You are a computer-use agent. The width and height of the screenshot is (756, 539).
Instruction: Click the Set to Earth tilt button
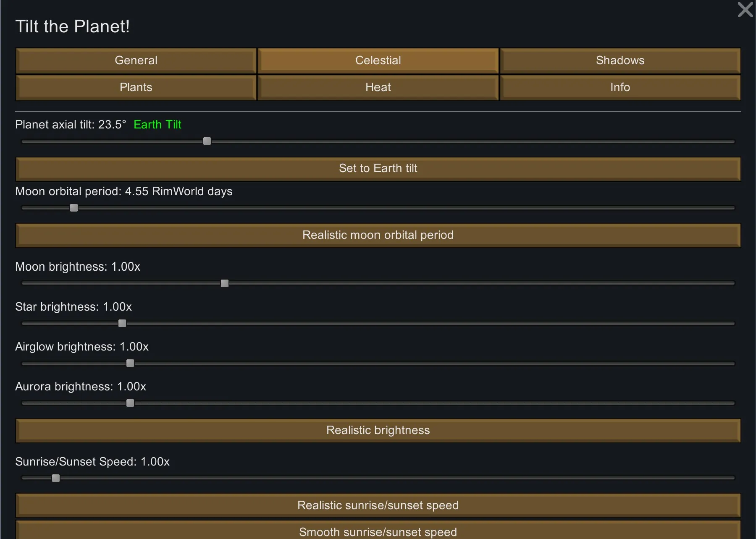(378, 168)
